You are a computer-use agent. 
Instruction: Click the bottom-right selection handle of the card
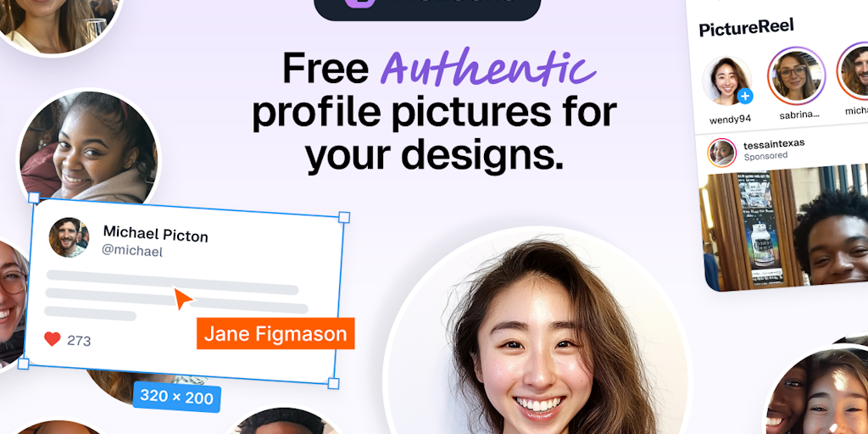point(333,383)
